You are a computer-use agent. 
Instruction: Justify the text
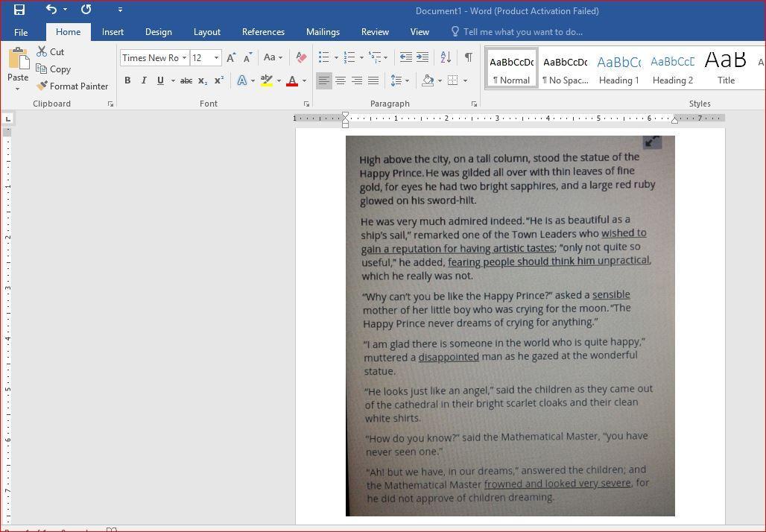(x=374, y=80)
